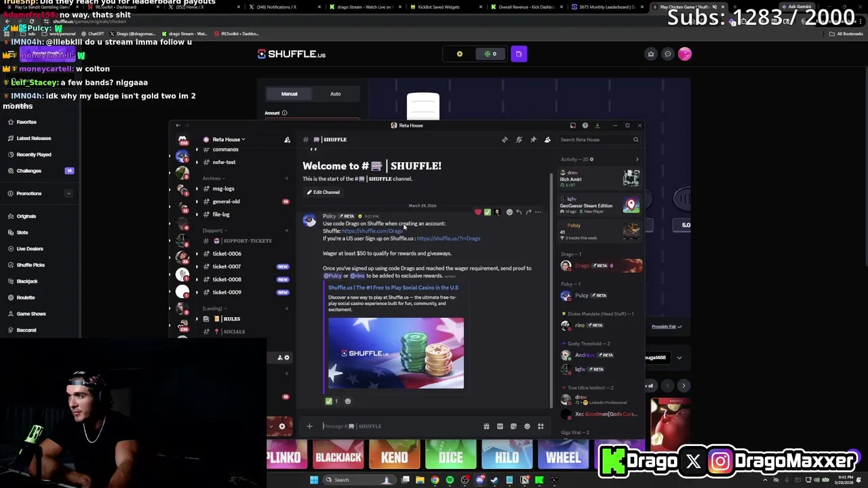Toggle green checkmark reaction in message toolbar
The height and width of the screenshot is (488, 868).
click(488, 212)
